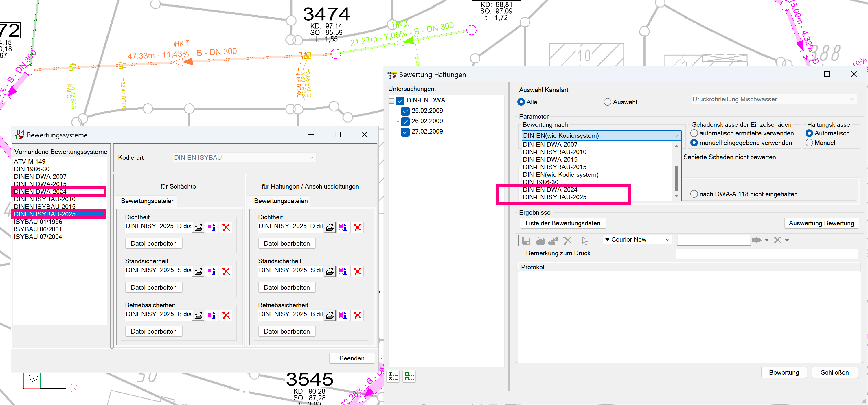This screenshot has height=405, width=868.
Task: Select the Auswahl radio button
Action: pos(607,102)
